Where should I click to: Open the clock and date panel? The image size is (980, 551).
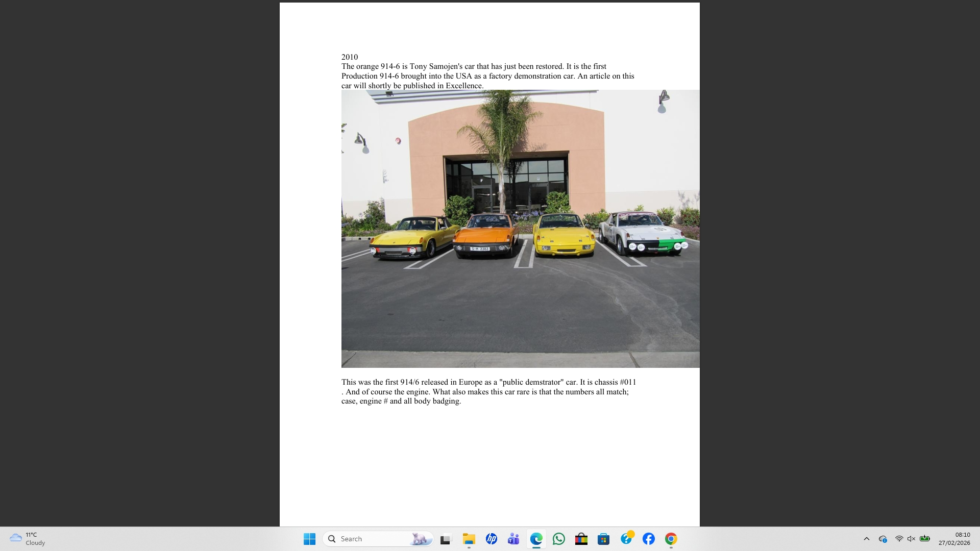click(x=954, y=539)
